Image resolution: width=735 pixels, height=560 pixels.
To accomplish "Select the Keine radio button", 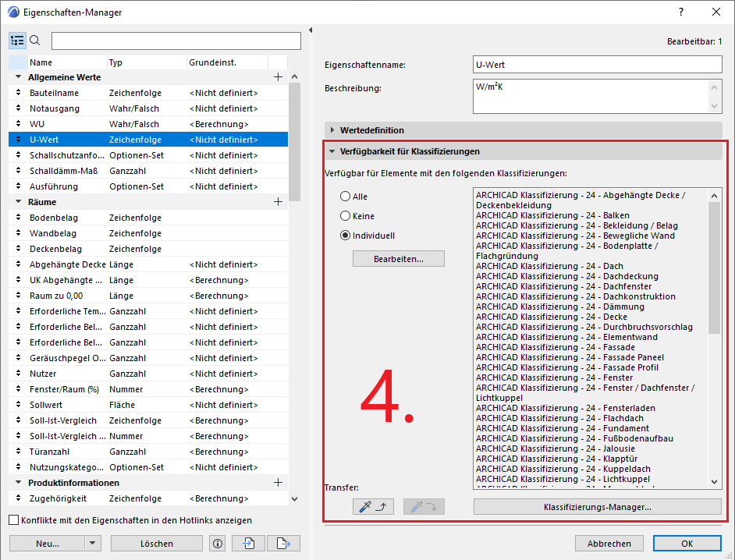I will (346, 216).
